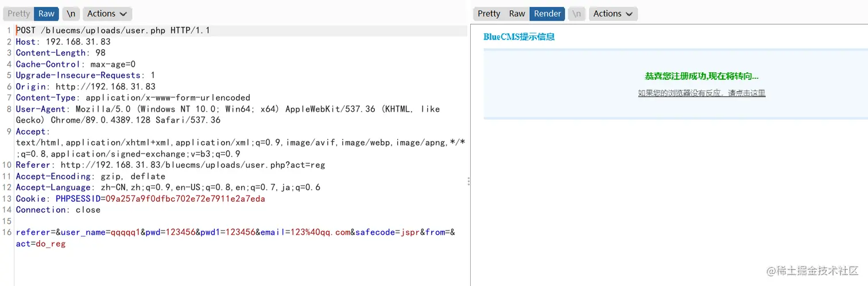Click the safecode=jspr body parameter
868x286 pixels.
pos(387,232)
